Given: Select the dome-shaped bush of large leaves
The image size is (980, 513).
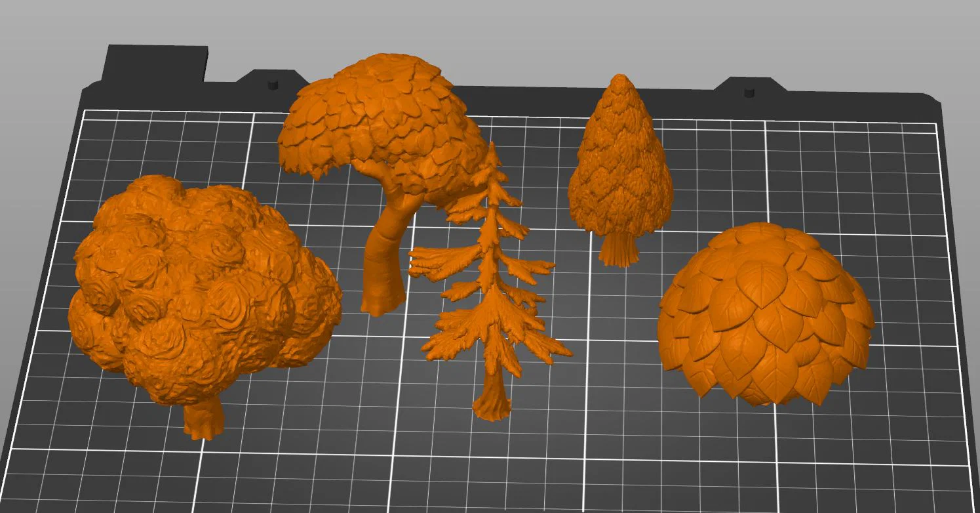Looking at the screenshot, I should click(x=766, y=314).
